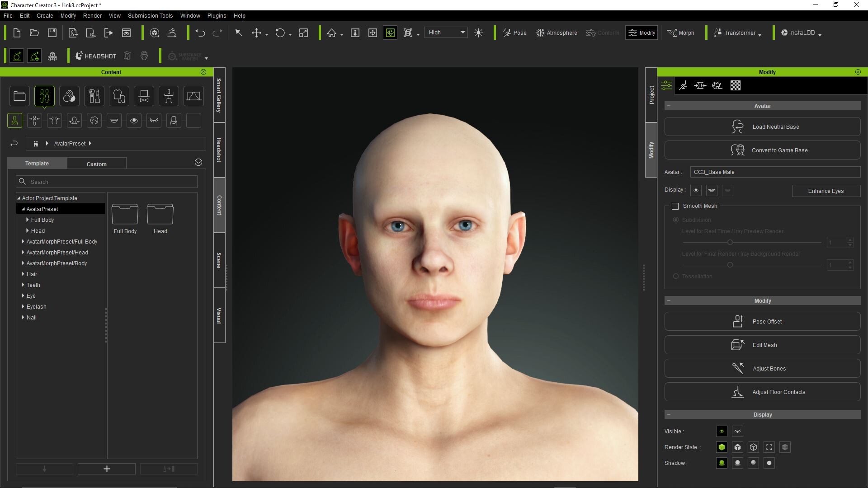This screenshot has width=868, height=488.
Task: Select the first green Render State mode
Action: tap(722, 447)
